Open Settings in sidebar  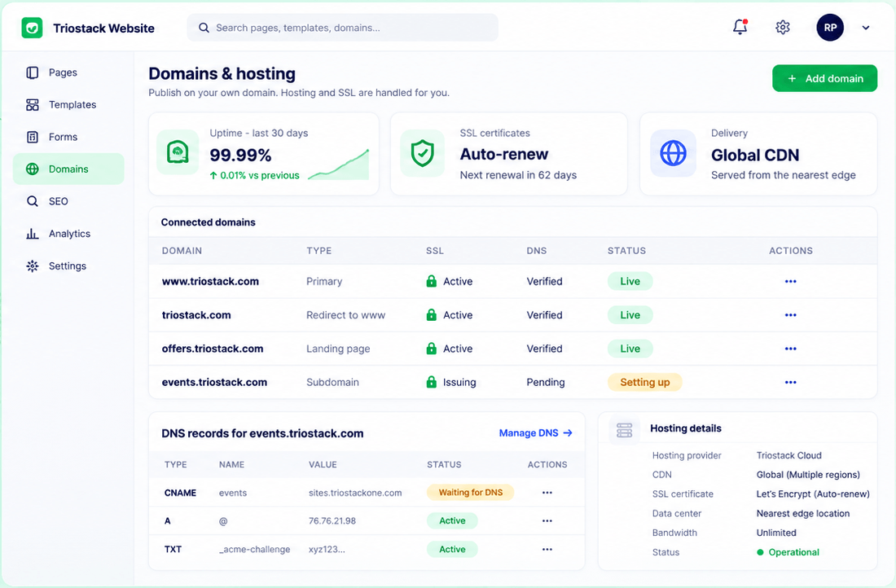click(68, 265)
